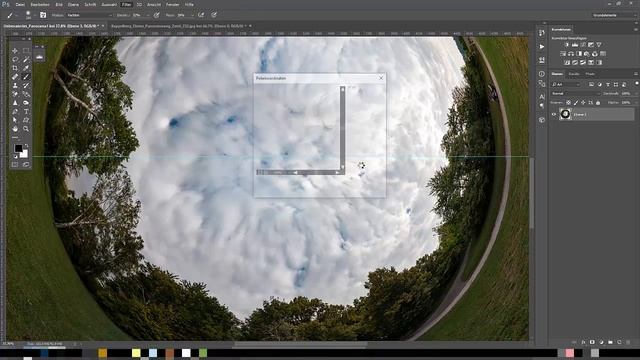Select the Hand tool
Image resolution: width=640 pixels, height=360 pixels.
[x=15, y=129]
